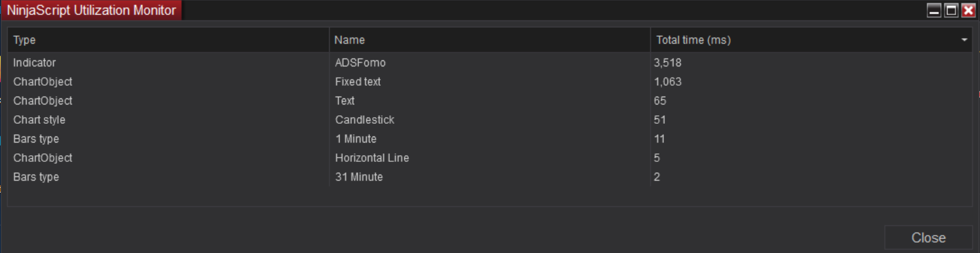980x253 pixels.
Task: Click the Close button
Action: click(928, 238)
